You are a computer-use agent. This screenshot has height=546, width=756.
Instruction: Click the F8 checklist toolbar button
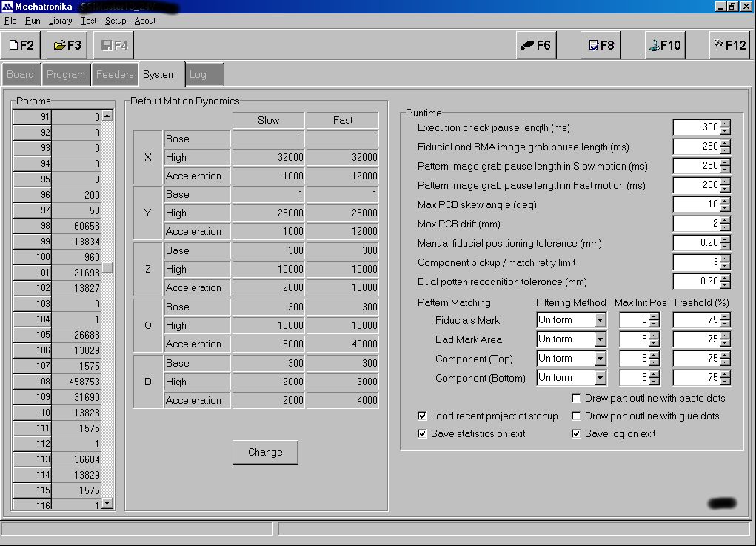601,45
